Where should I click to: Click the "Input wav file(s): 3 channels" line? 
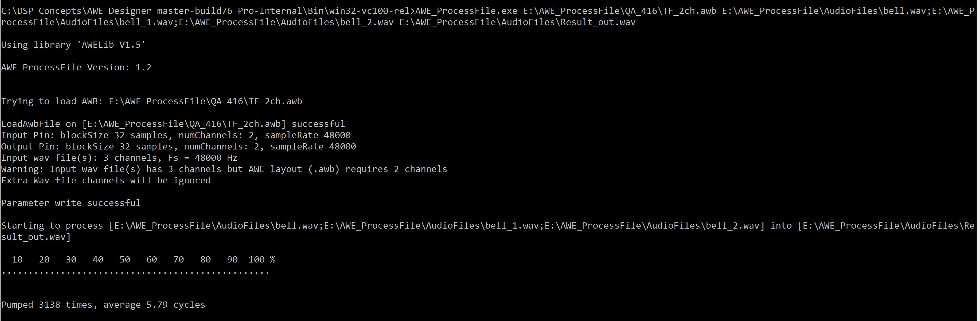point(119,158)
